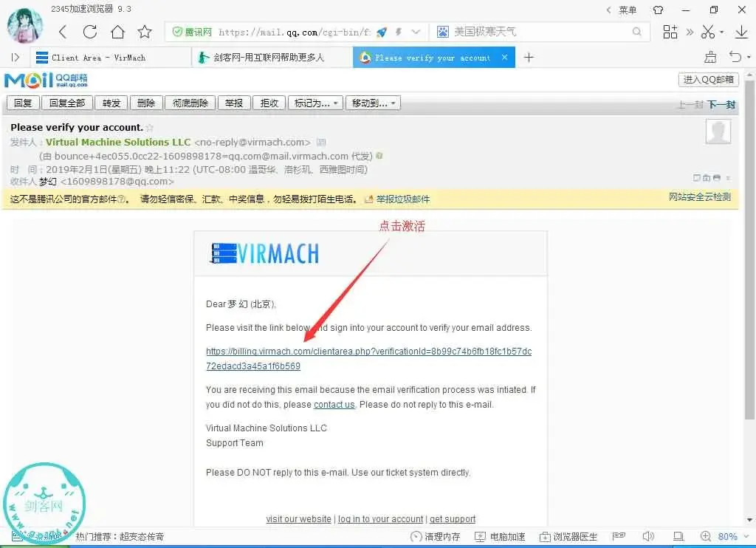Star the email subject

150,127
